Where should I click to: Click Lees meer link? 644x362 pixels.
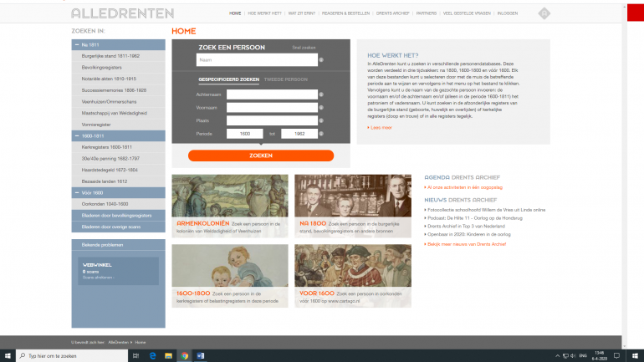coord(381,128)
